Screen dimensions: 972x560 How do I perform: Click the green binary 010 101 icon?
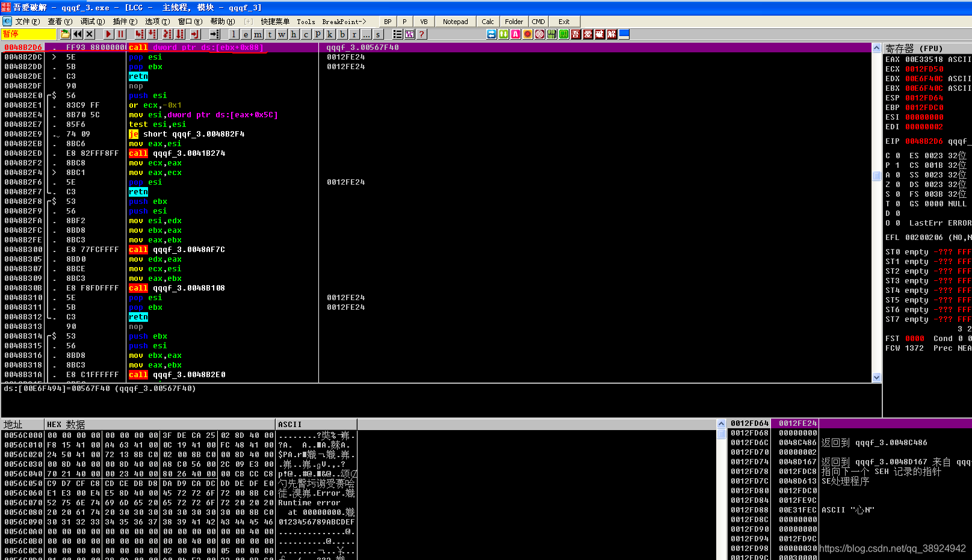pos(552,34)
